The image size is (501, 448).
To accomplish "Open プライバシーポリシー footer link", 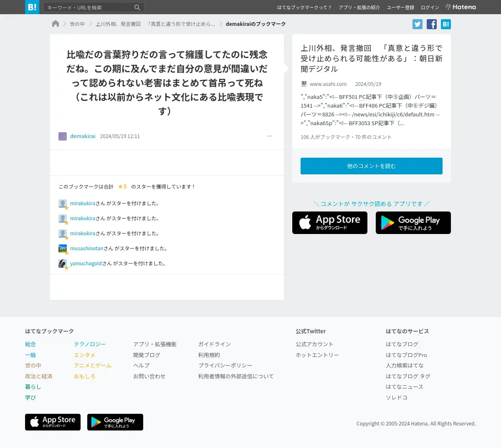I will pos(225,365).
